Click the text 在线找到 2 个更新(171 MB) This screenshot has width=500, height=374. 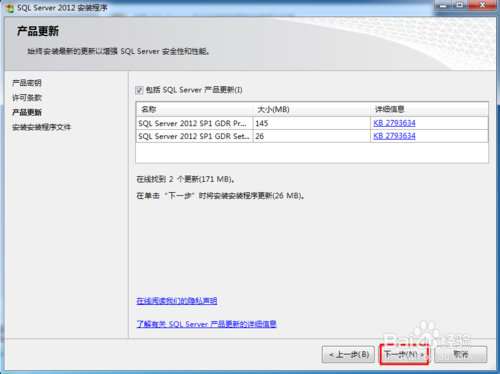(185, 179)
